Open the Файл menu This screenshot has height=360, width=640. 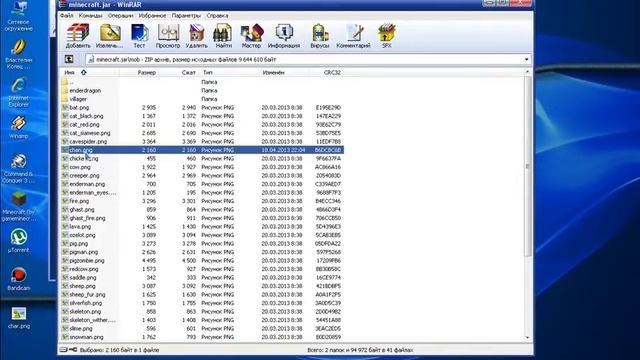[x=67, y=16]
